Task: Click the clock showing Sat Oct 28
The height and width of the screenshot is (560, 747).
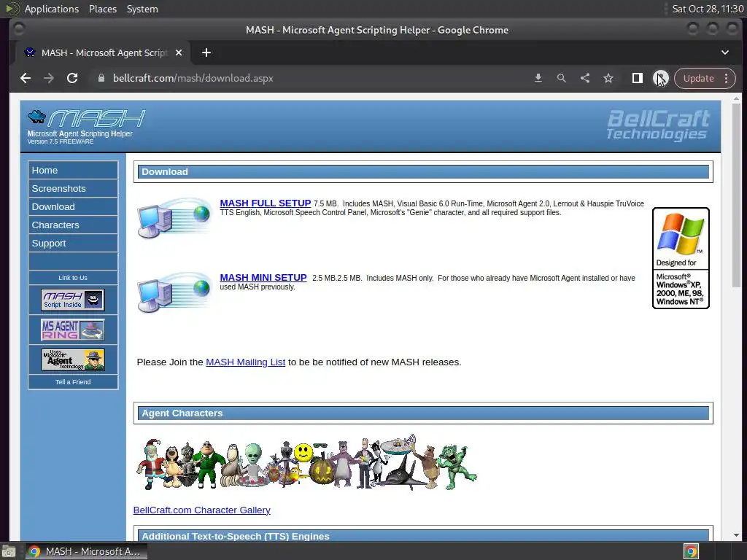Action: pos(708,9)
